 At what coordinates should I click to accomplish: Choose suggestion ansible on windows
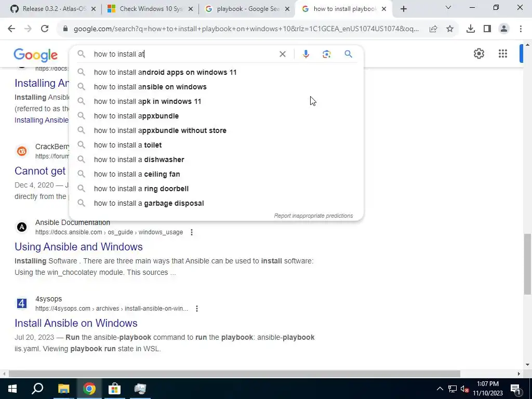click(x=216, y=87)
